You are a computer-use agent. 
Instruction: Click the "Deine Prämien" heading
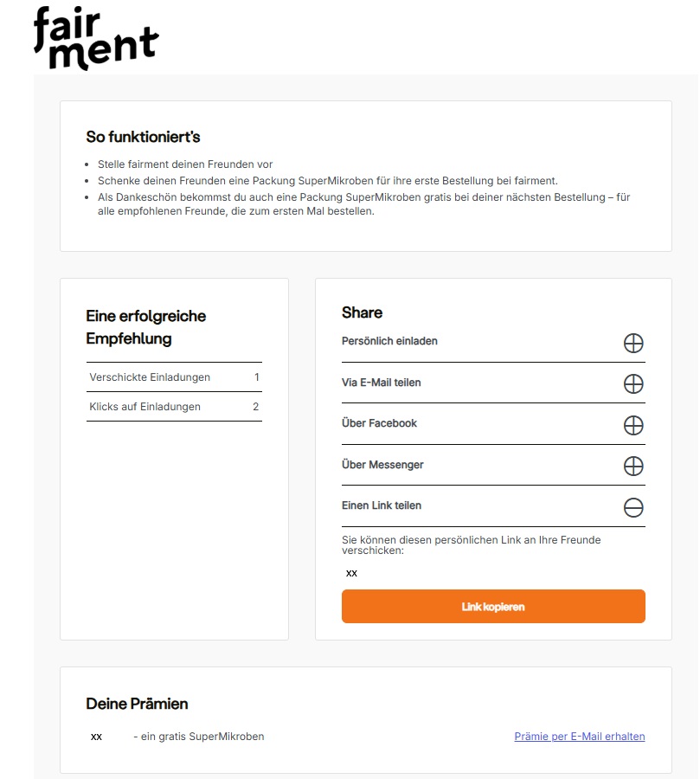(x=137, y=704)
